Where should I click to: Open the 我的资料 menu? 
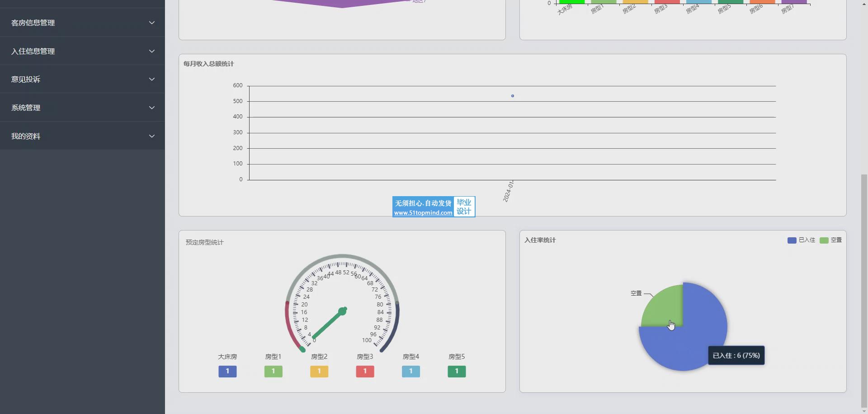[82, 136]
